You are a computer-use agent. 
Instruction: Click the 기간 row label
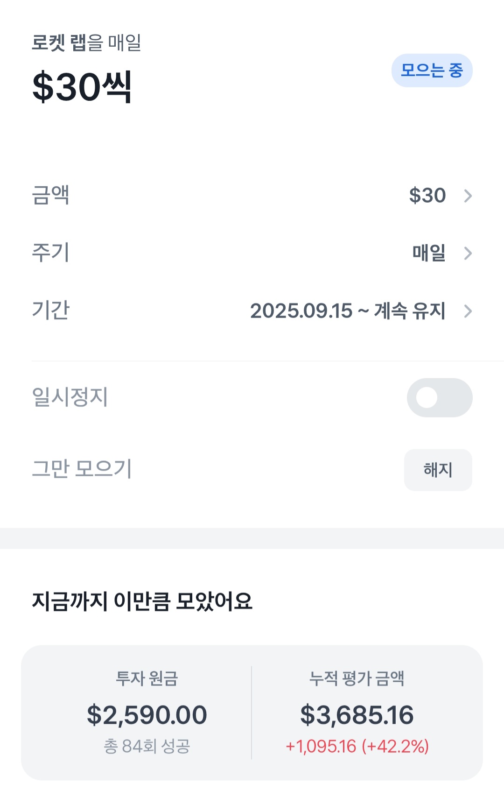[x=50, y=310]
